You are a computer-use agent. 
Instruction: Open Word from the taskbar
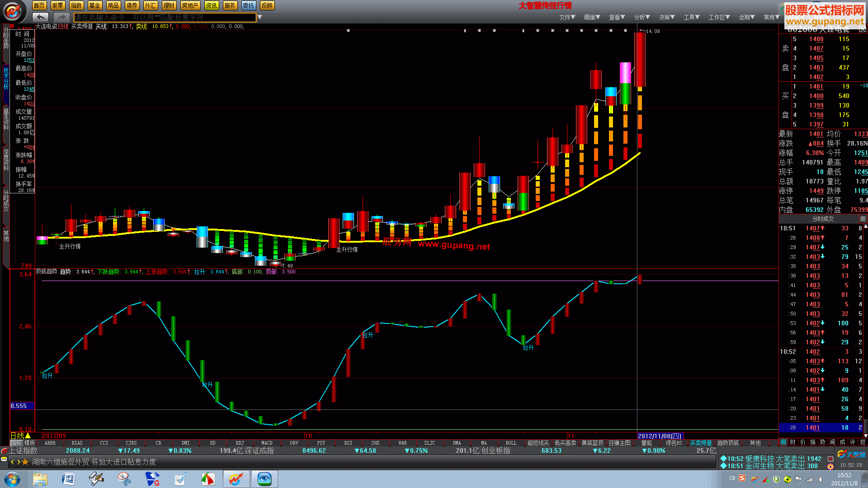pos(68,479)
